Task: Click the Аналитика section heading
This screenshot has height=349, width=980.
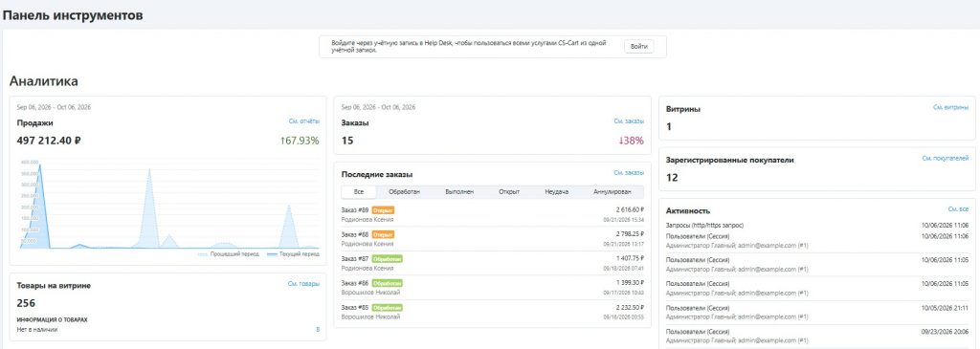Action: (44, 81)
